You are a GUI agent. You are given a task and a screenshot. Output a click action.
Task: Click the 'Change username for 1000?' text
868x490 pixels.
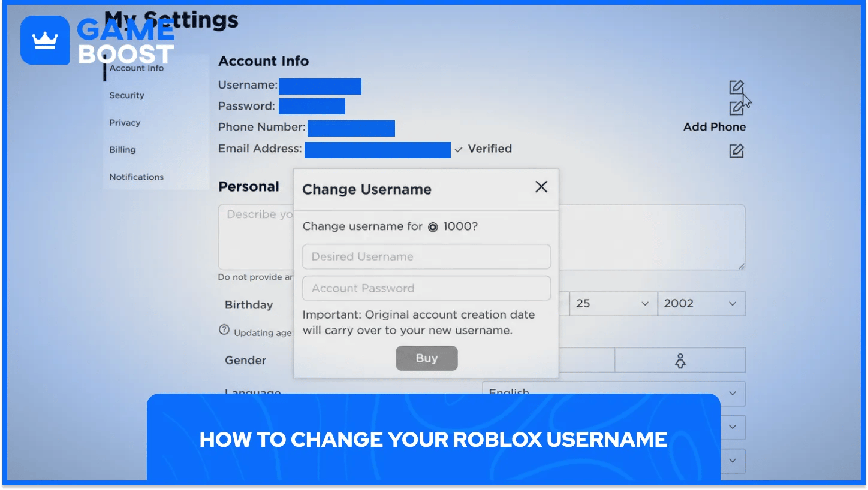390,226
